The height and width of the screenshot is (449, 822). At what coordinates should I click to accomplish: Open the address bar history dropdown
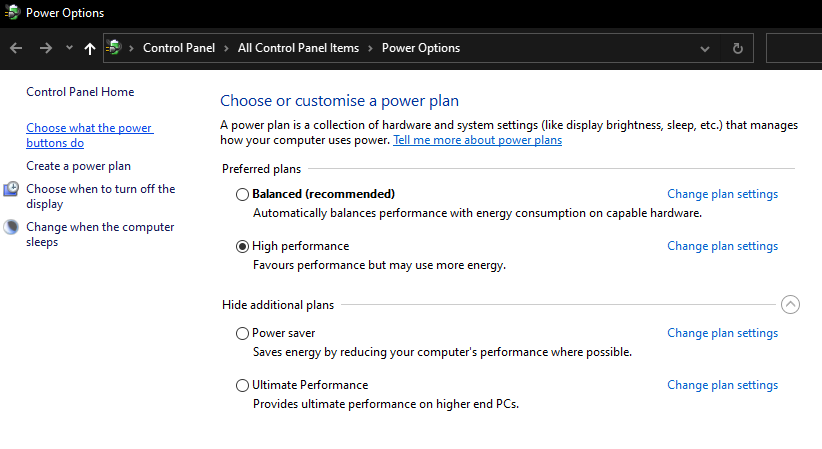point(705,49)
